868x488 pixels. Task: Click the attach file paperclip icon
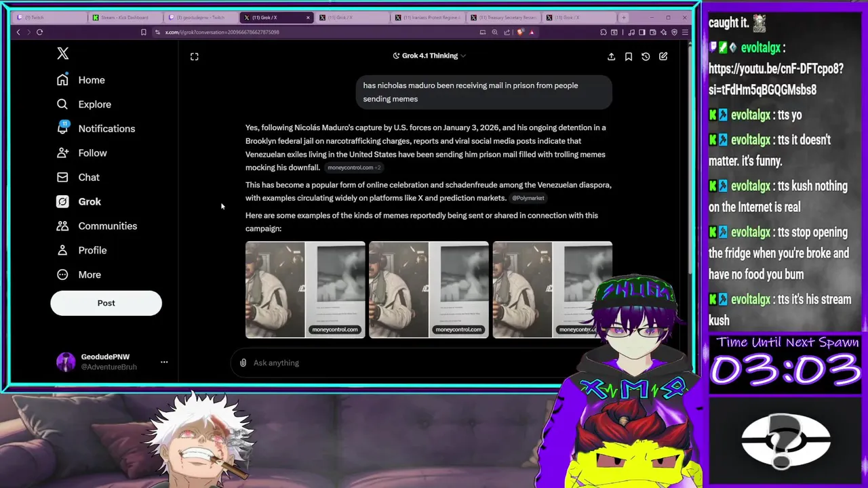[x=243, y=363]
